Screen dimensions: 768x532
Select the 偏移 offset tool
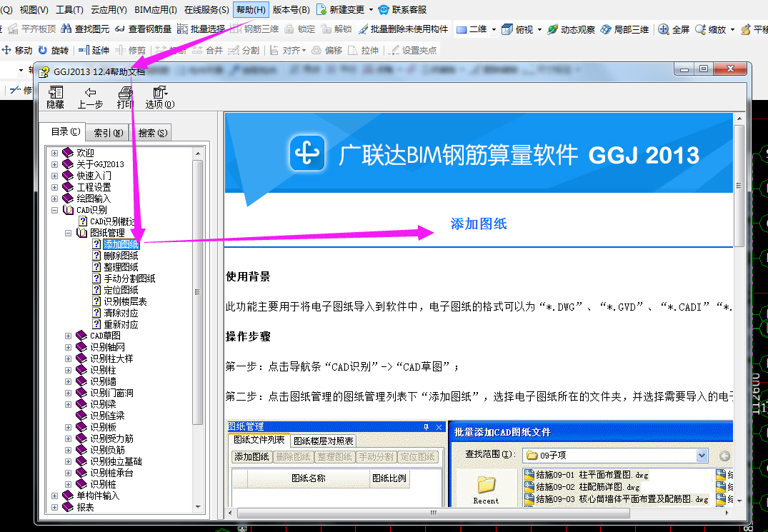[326, 50]
